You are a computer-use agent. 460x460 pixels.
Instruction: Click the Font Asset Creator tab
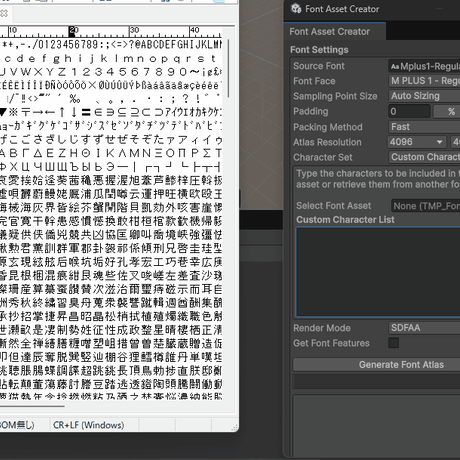pyautogui.click(x=335, y=32)
